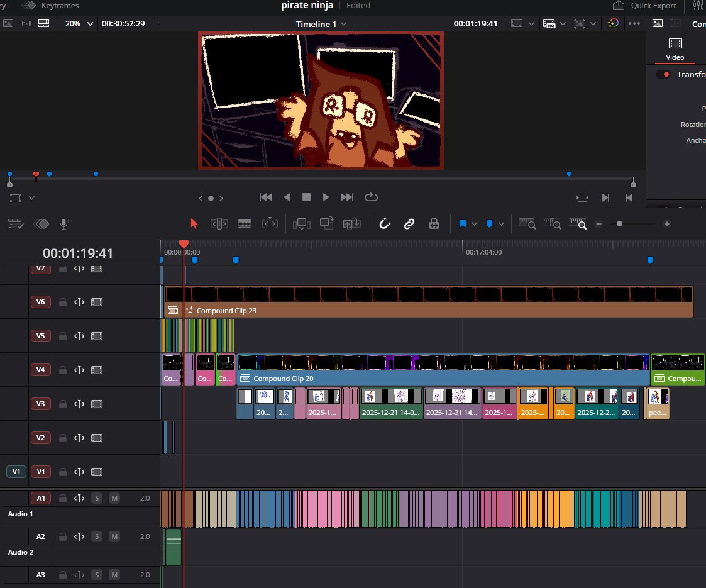Open the voiceover microphone tool

point(66,224)
